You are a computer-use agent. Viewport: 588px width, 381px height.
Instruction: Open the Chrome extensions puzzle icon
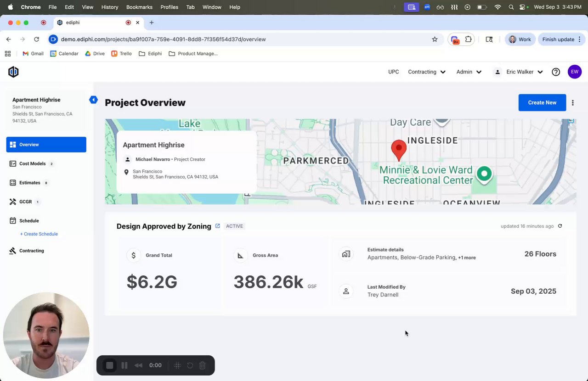point(469,39)
